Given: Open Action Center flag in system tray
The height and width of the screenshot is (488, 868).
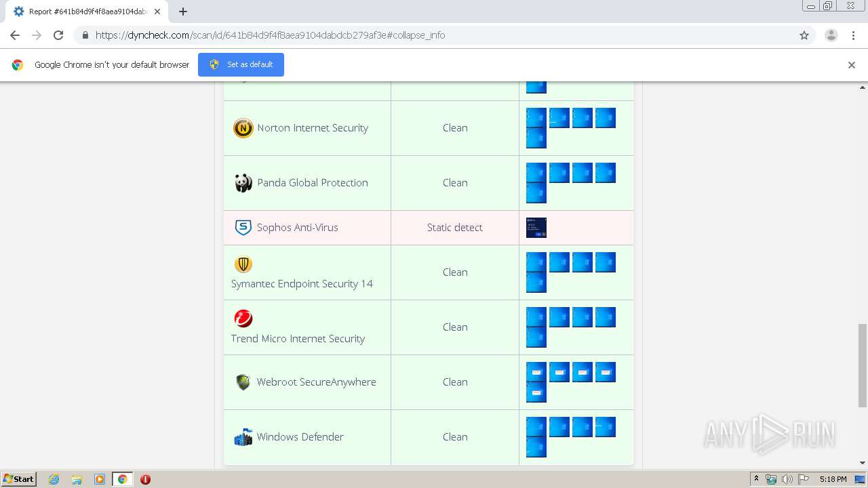Looking at the screenshot, I should coord(803,479).
